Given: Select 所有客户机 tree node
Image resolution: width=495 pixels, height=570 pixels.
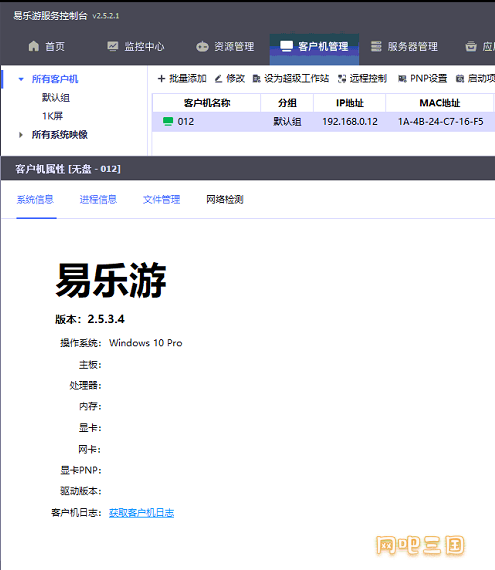Looking at the screenshot, I should (55, 79).
